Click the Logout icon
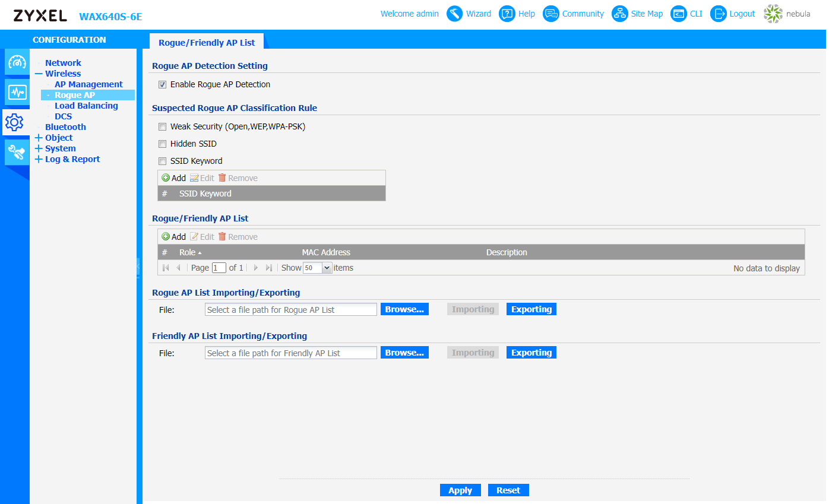Screen dimensions: 829x504 click(x=719, y=14)
